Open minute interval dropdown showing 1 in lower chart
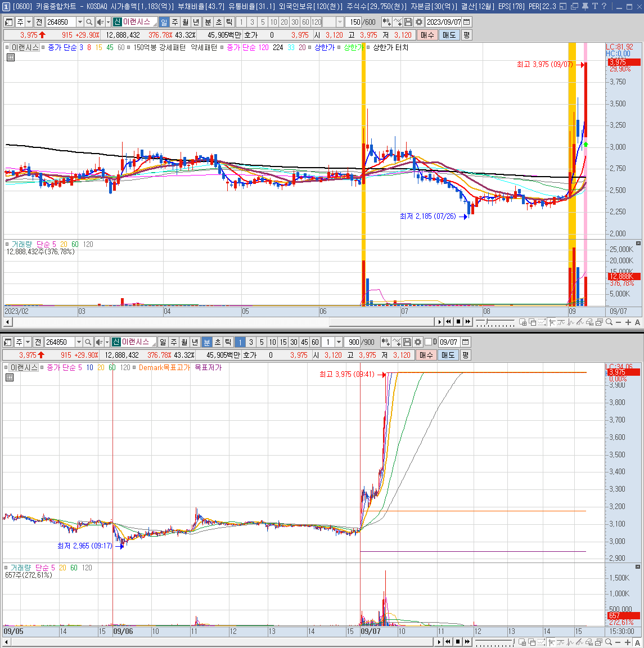The image size is (644, 648). (339, 342)
